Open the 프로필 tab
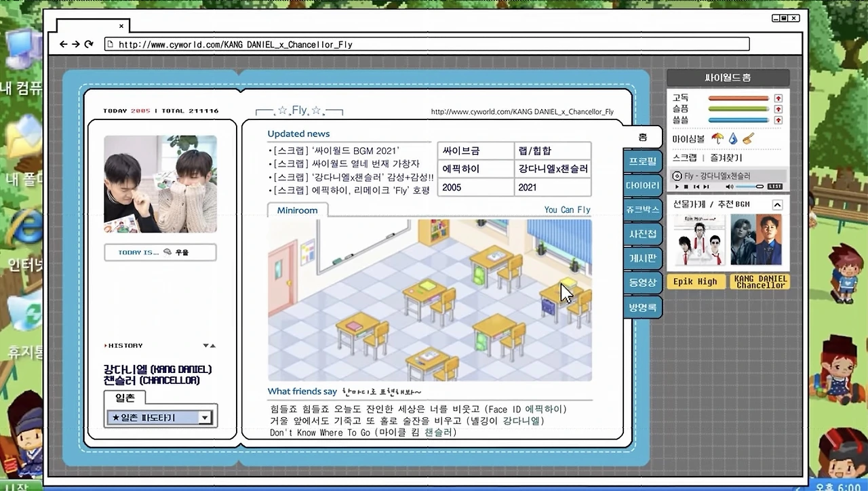The image size is (868, 491). (642, 161)
